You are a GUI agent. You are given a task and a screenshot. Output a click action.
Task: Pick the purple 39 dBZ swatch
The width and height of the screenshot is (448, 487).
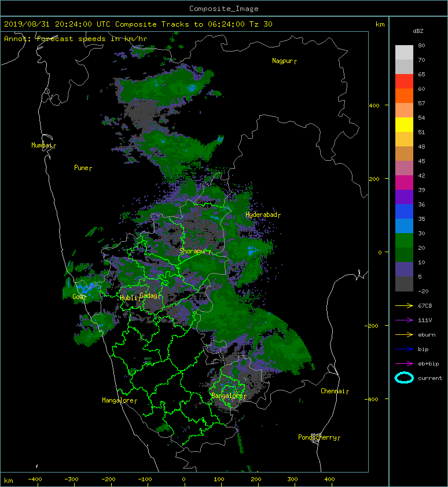coord(404,197)
